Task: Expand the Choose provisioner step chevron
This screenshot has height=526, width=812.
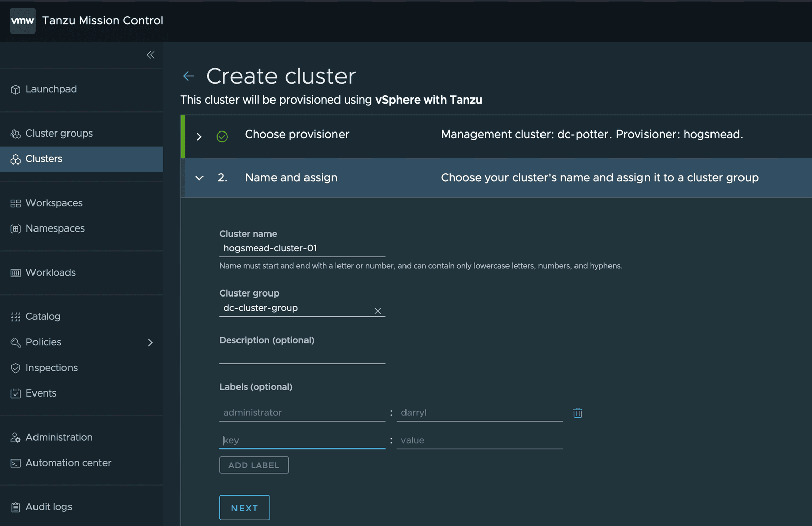Action: pos(199,136)
